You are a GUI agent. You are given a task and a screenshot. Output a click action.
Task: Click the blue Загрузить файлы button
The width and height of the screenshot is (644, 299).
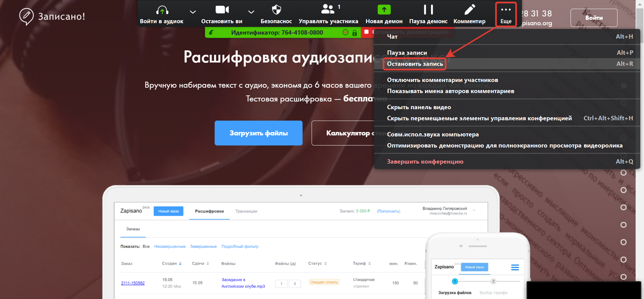[259, 133]
